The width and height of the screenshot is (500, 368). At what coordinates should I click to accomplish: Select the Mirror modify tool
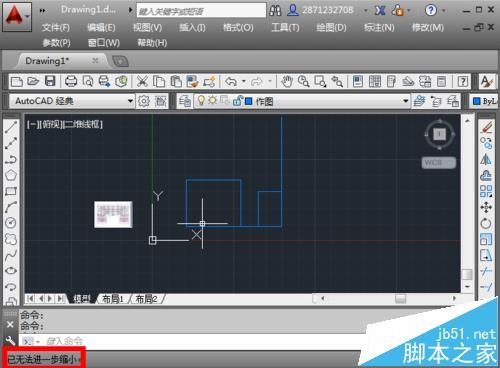click(x=486, y=159)
